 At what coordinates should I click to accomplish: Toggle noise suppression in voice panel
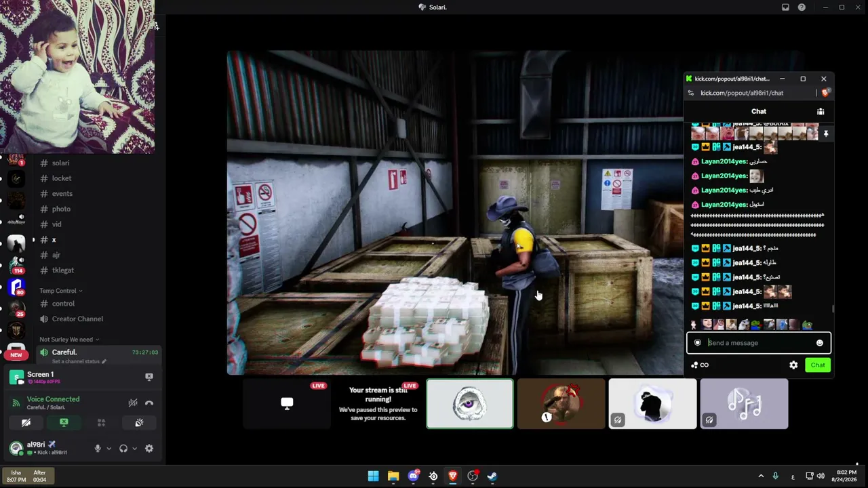133,403
